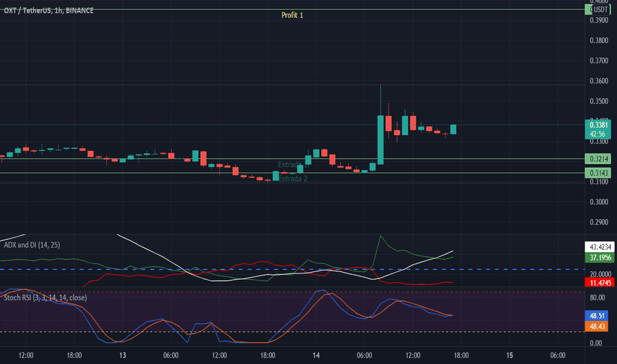Click the 0.3900 price axis label
Image resolution: width=617 pixels, height=364 pixels.
pos(598,20)
